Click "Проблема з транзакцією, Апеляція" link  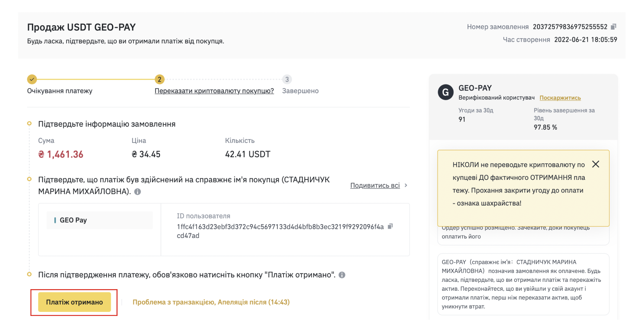(211, 302)
